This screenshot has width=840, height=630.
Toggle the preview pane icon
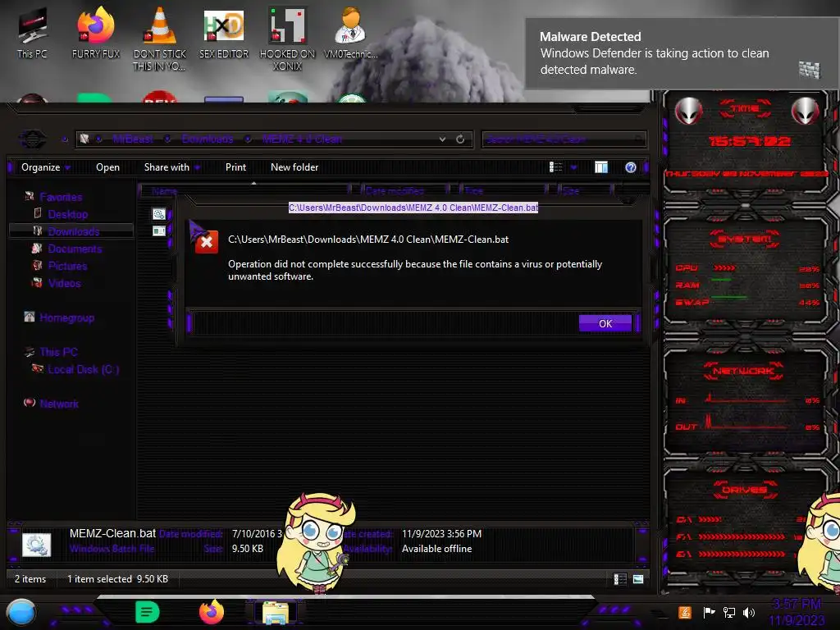point(601,167)
